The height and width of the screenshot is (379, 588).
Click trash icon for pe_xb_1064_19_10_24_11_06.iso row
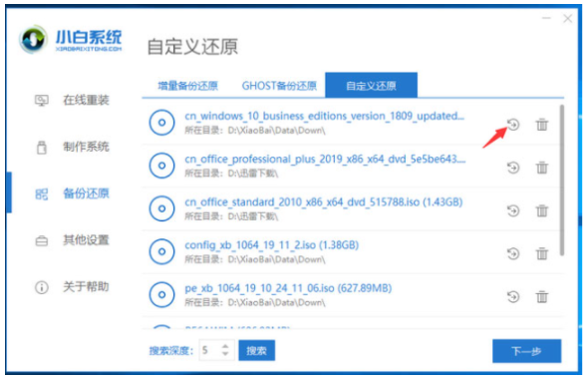[x=541, y=297]
